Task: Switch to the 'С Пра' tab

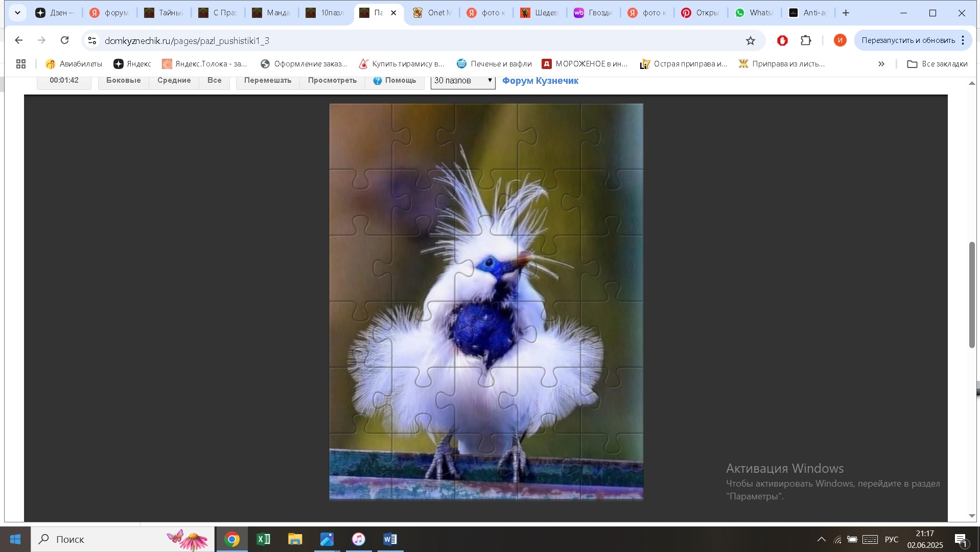Action: [x=217, y=13]
